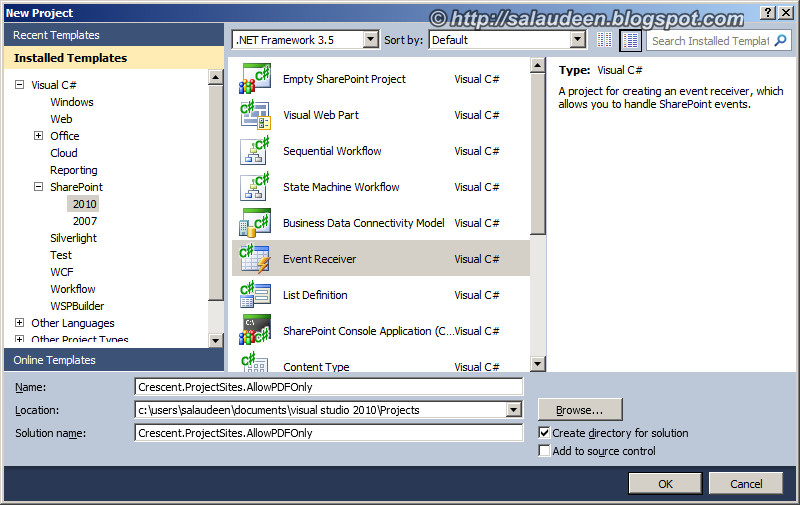Image resolution: width=800 pixels, height=505 pixels.
Task: Select the Content Type template icon
Action: pyautogui.click(x=255, y=362)
